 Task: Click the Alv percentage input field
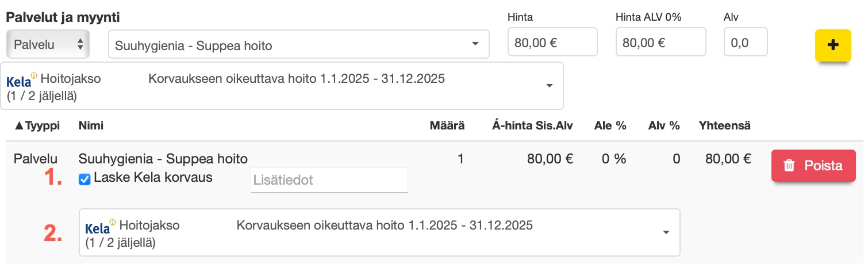click(746, 42)
